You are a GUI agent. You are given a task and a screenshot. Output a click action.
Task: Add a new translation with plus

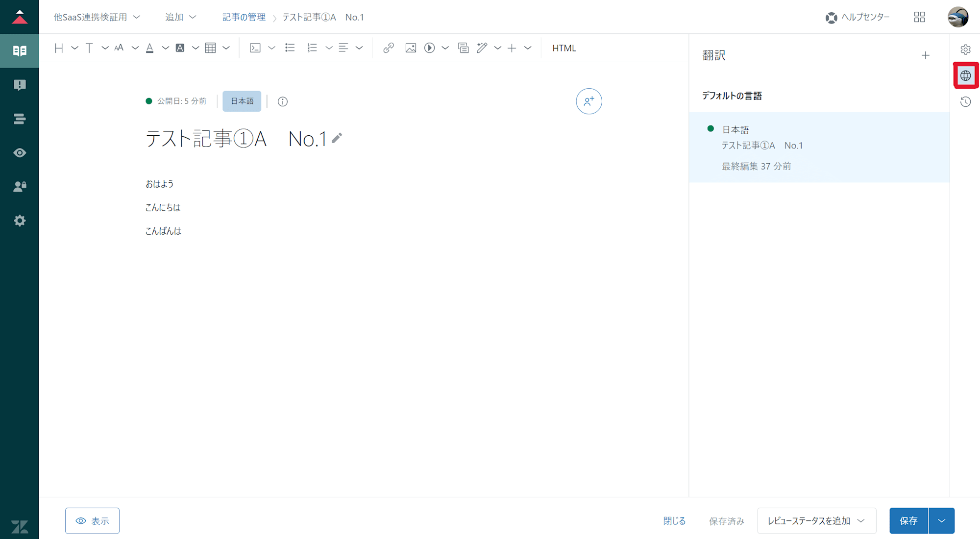point(926,55)
